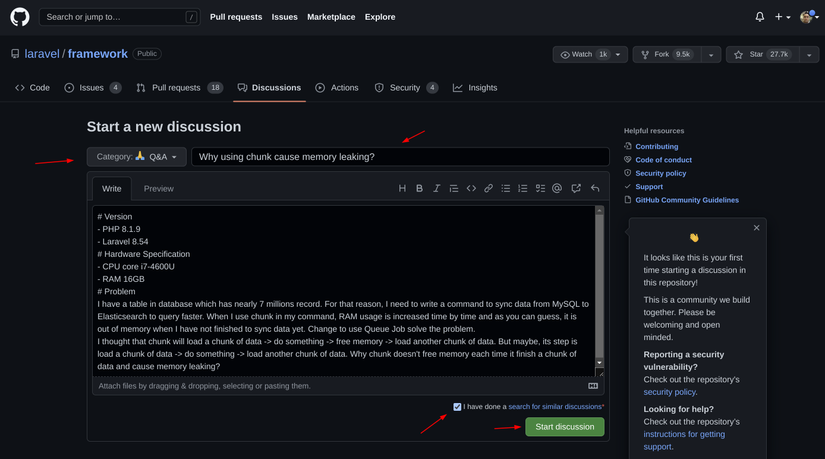Viewport: 825px width, 459px height.
Task: Insert code formatting
Action: pyautogui.click(x=471, y=188)
